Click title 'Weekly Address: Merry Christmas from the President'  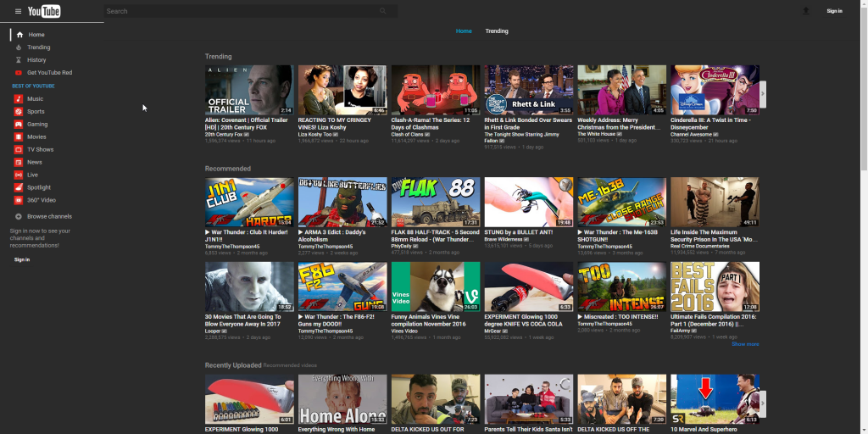point(619,124)
